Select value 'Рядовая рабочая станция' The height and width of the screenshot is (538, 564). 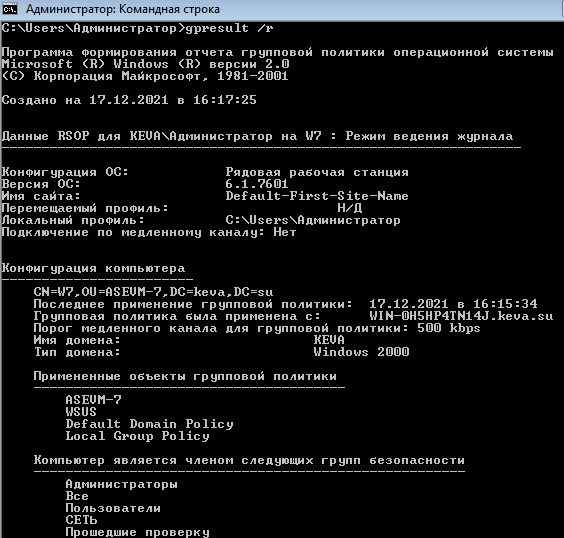click(x=317, y=172)
